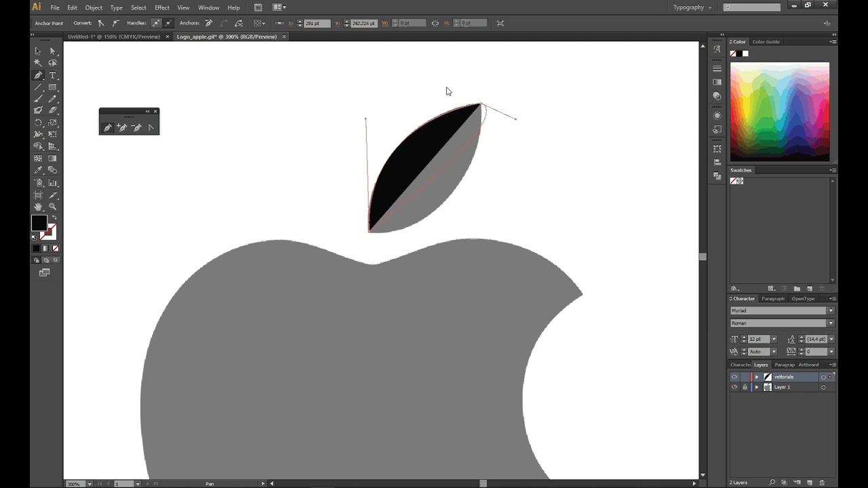Select the Zoom tool
The height and width of the screenshot is (488, 868).
(x=52, y=207)
